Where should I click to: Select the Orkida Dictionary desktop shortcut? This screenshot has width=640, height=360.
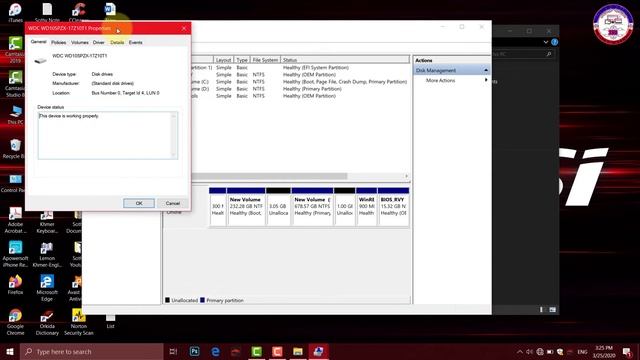pyautogui.click(x=47, y=322)
